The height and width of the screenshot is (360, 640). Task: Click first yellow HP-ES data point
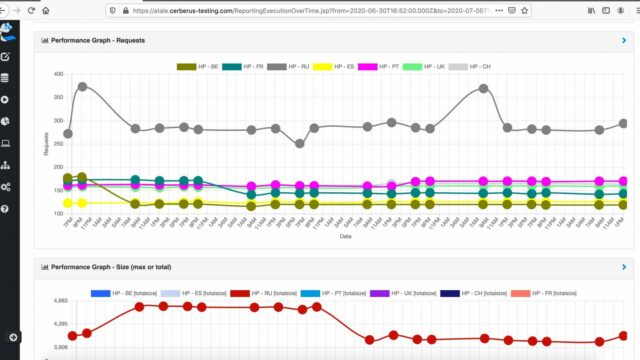(x=68, y=203)
